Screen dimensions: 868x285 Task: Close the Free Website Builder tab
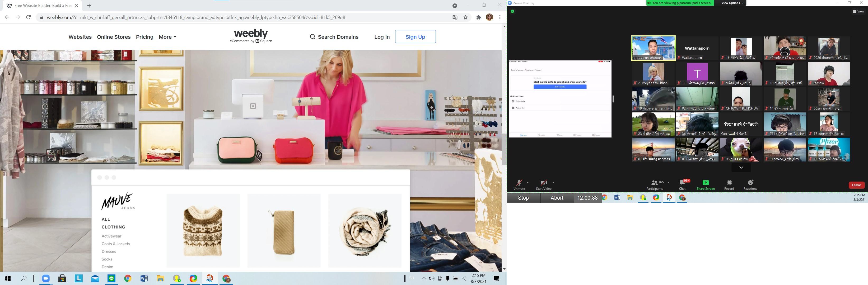77,6
